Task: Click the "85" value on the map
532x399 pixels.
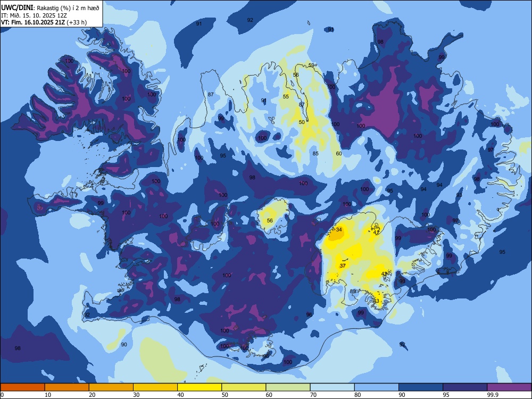Action: tap(315, 153)
